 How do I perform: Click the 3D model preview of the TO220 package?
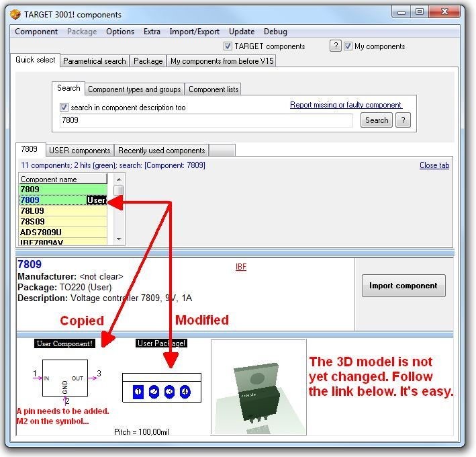pyautogui.click(x=255, y=388)
